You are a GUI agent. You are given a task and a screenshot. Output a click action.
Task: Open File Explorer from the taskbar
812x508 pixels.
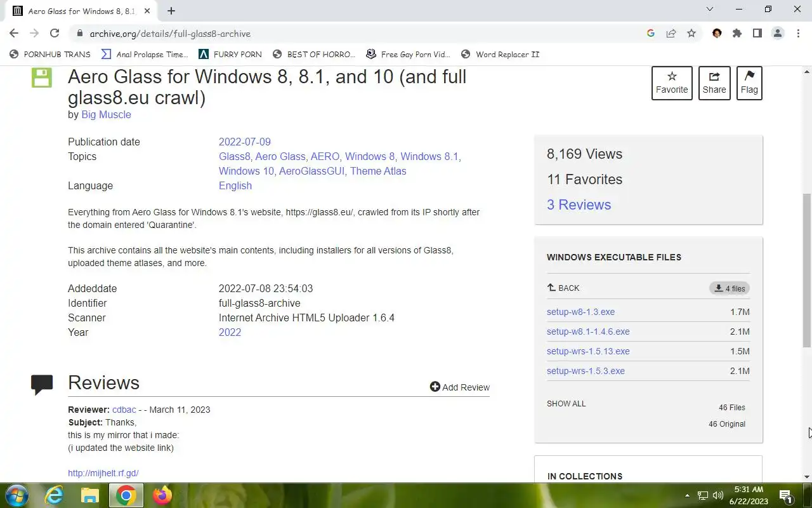coord(89,495)
